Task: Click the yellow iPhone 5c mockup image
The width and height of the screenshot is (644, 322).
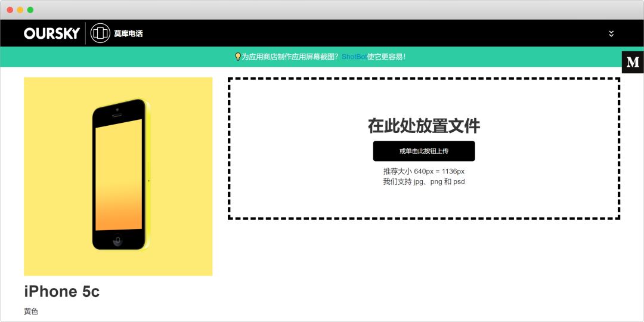Action: tap(118, 176)
